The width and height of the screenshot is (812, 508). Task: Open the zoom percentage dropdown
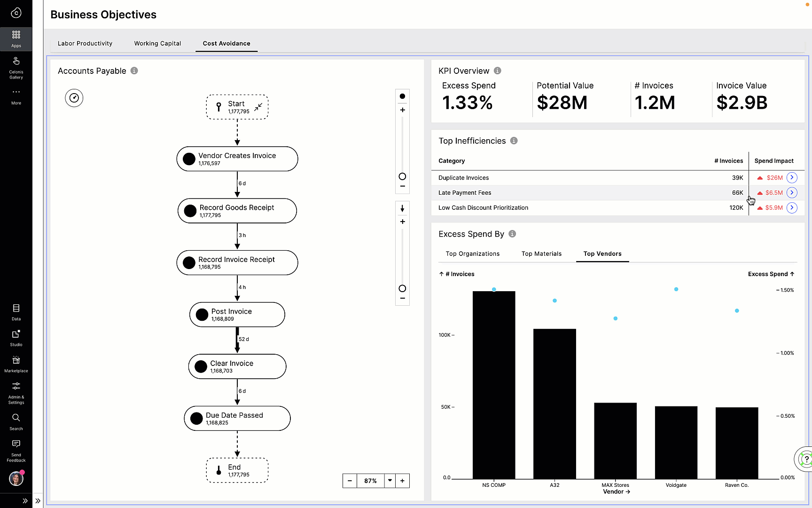390,480
